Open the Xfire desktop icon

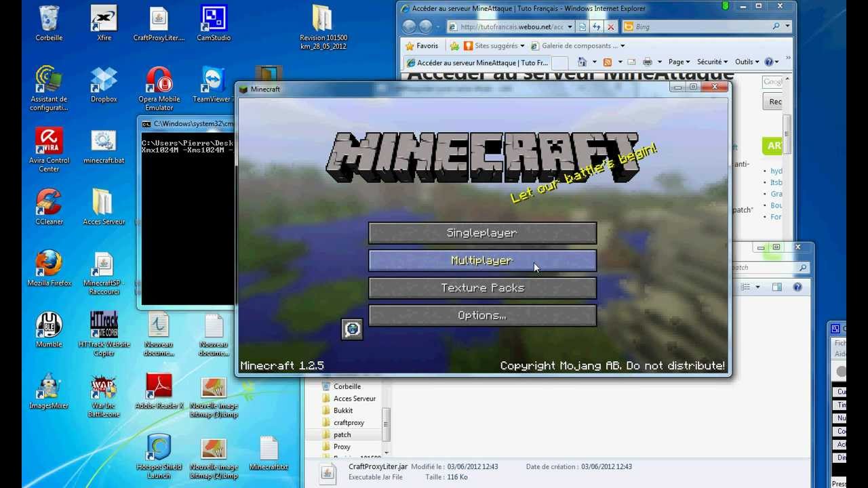click(x=104, y=24)
